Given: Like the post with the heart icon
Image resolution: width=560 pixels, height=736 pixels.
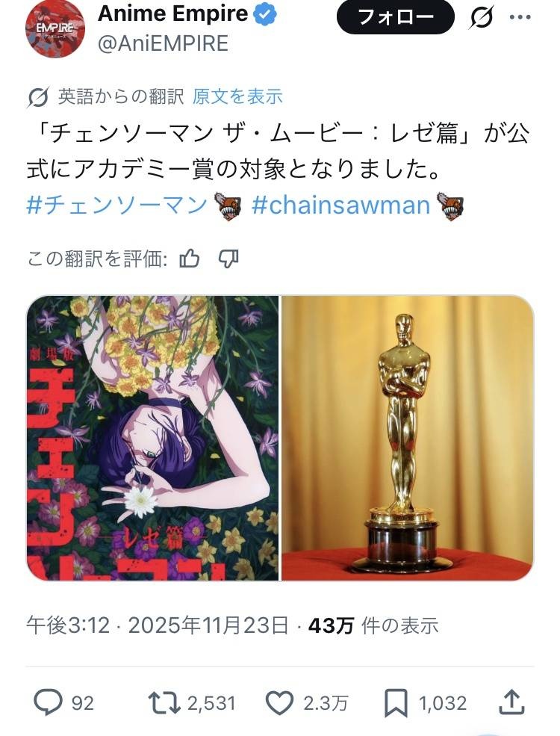Looking at the screenshot, I should (279, 703).
